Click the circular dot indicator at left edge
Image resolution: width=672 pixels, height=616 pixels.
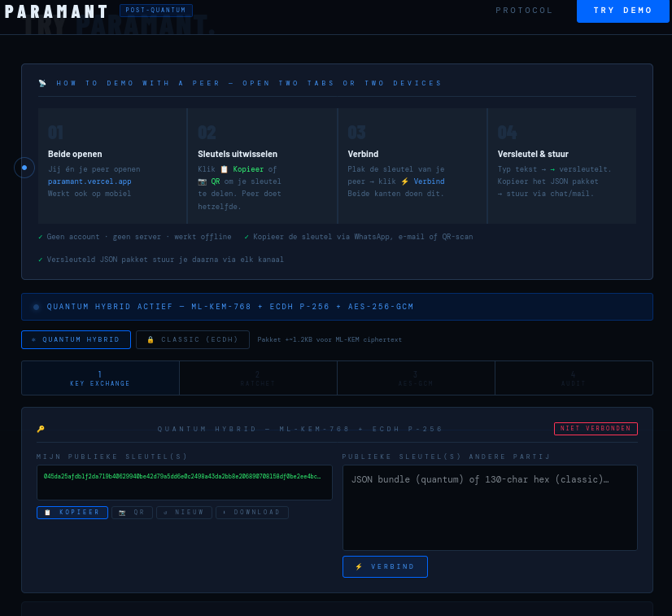[x=24, y=168]
